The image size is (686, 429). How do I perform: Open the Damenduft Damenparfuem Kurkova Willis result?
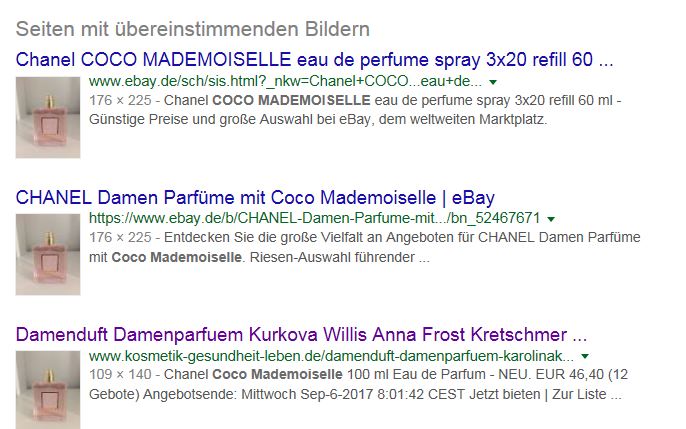coord(301,335)
